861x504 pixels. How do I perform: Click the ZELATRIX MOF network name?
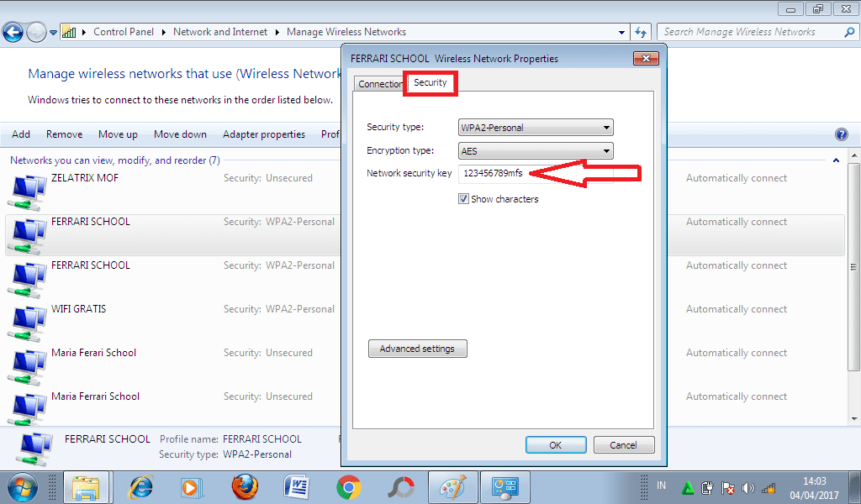(85, 178)
